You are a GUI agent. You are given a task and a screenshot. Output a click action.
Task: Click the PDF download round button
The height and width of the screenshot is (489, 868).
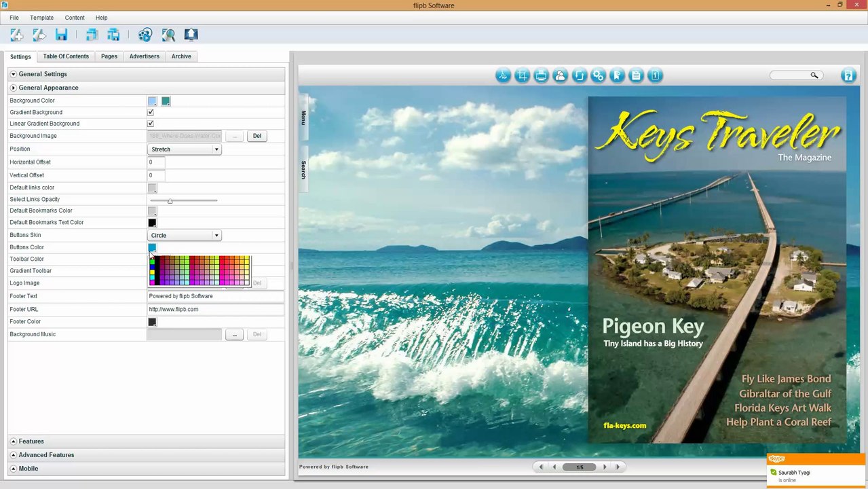(x=503, y=75)
